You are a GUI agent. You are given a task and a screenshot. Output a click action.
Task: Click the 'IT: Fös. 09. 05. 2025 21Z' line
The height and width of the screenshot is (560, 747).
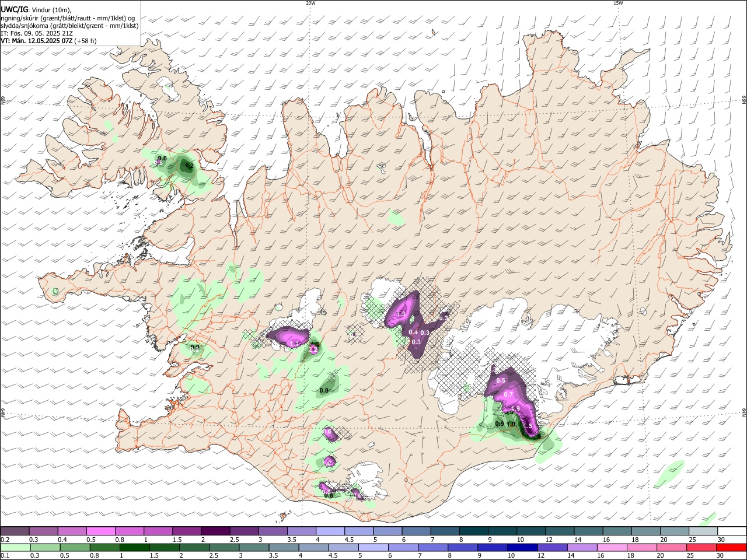coord(37,33)
